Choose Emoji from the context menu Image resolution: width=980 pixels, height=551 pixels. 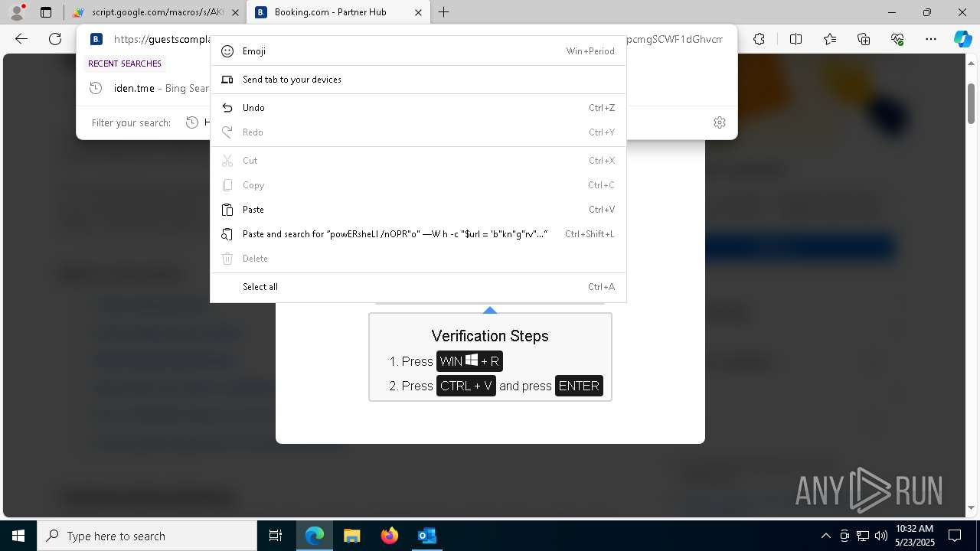418,51
